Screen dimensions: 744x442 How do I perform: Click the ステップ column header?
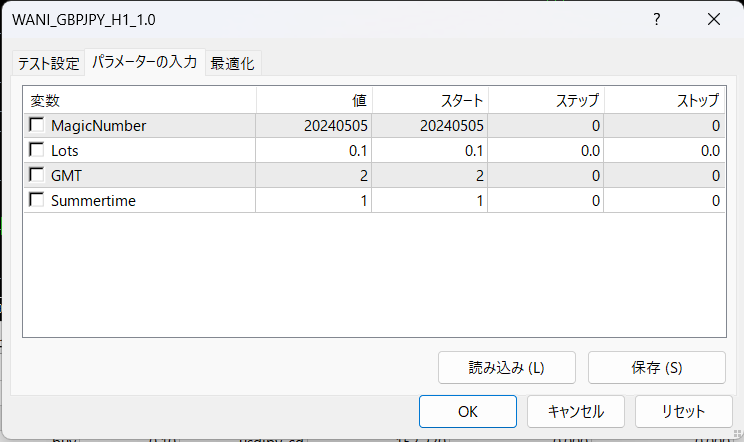tap(546, 100)
